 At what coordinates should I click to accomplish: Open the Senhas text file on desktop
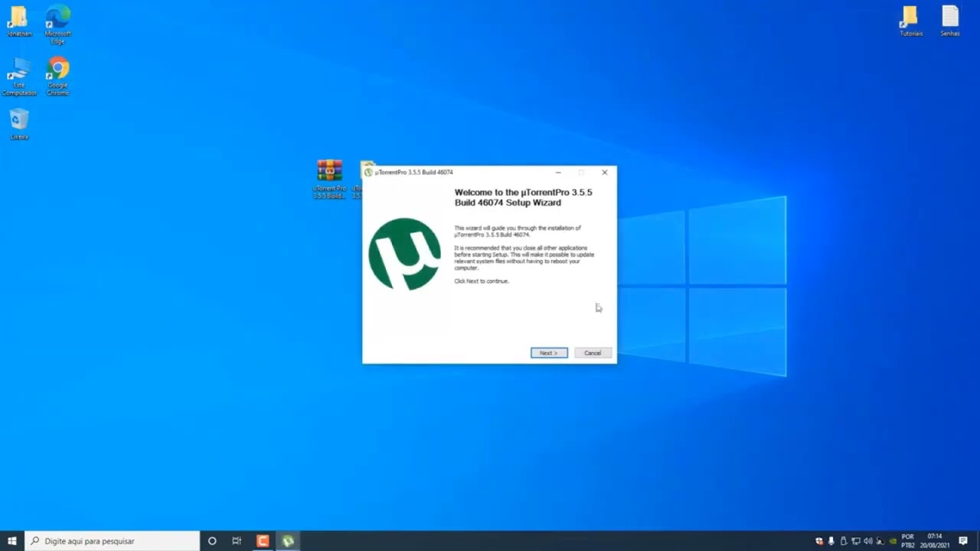click(x=950, y=21)
